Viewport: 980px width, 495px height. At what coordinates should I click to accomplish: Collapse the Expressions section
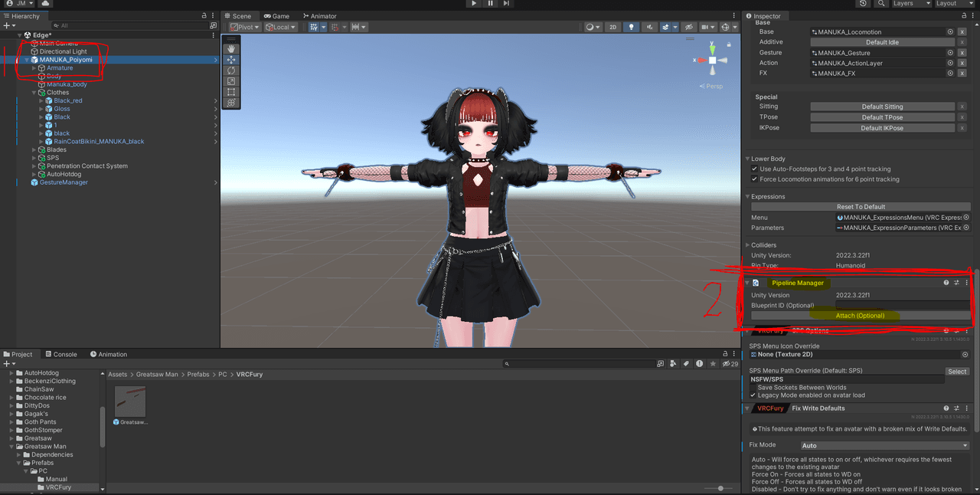tap(747, 197)
